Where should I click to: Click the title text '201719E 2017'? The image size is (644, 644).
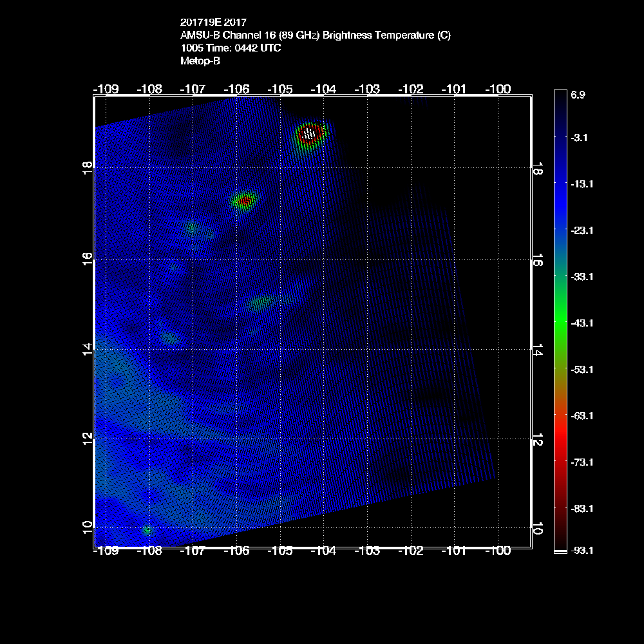[213, 23]
